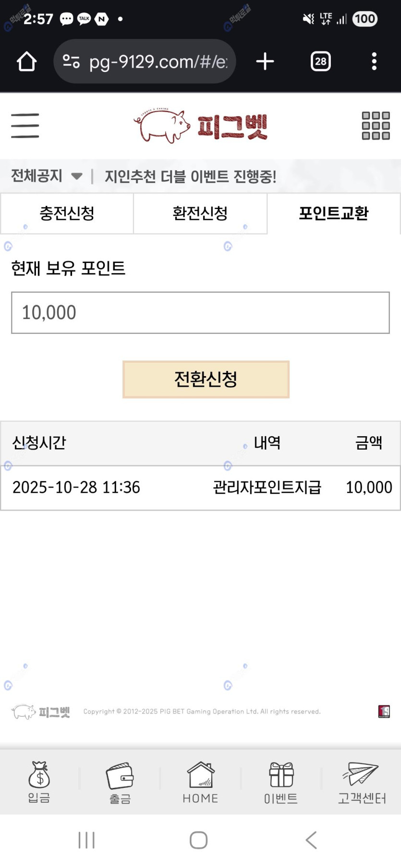The height and width of the screenshot is (868, 401).
Task: Select the 포인트교환 tab
Action: click(333, 214)
